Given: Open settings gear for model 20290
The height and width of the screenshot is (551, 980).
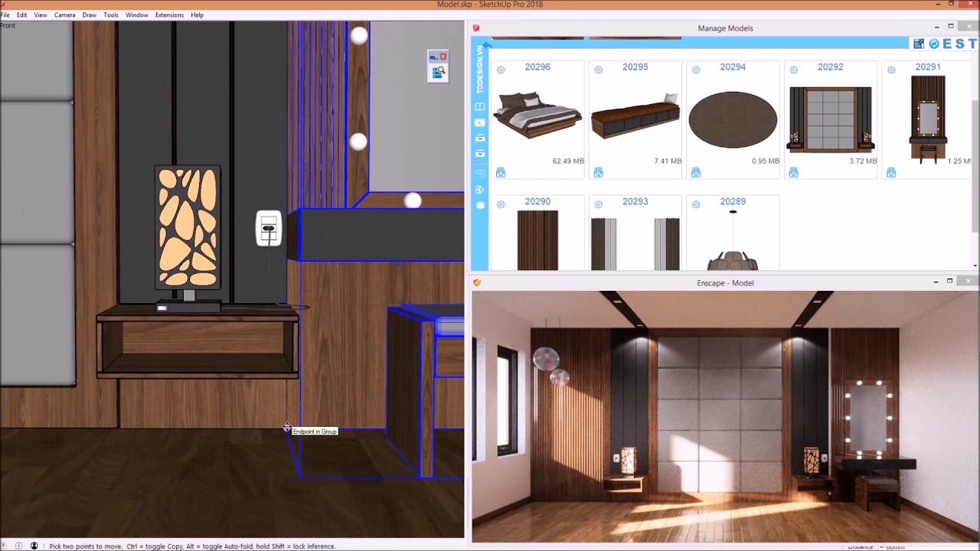Looking at the screenshot, I should (x=501, y=204).
